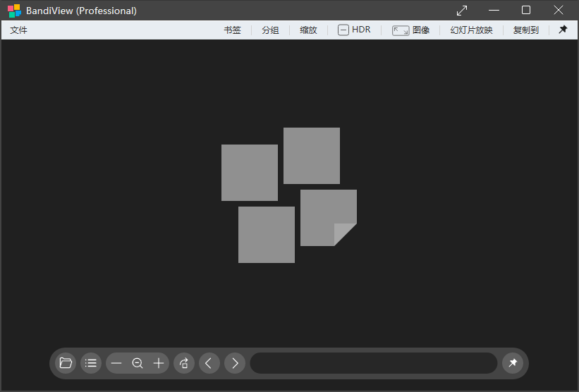Start 幻灯片放映 slideshow
This screenshot has width=579, height=392.
click(x=471, y=30)
